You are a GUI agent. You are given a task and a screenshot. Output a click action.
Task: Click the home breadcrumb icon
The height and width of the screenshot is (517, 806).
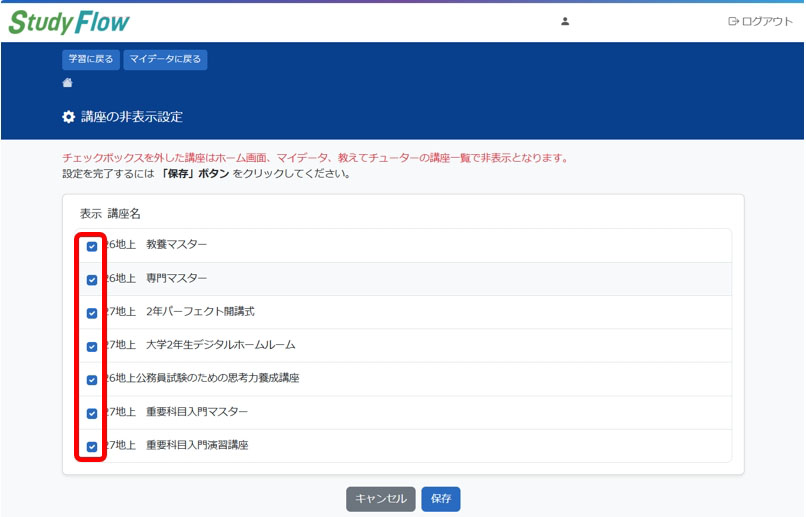[x=68, y=83]
